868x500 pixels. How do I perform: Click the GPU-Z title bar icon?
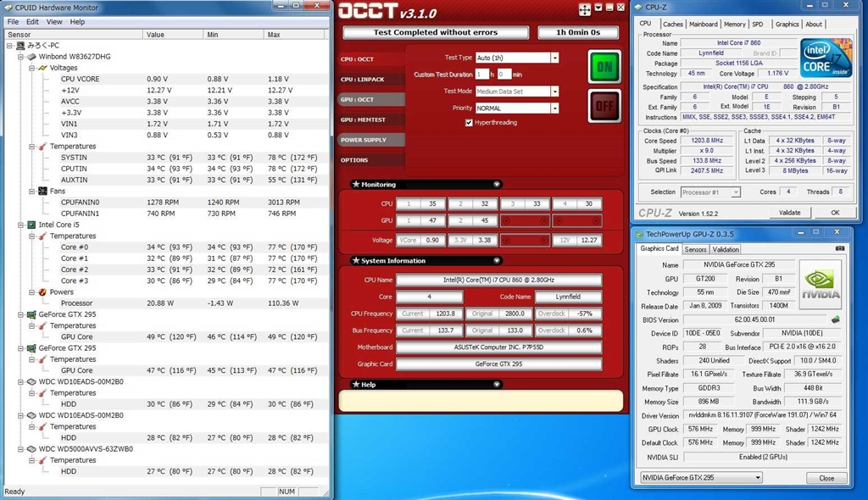[641, 234]
